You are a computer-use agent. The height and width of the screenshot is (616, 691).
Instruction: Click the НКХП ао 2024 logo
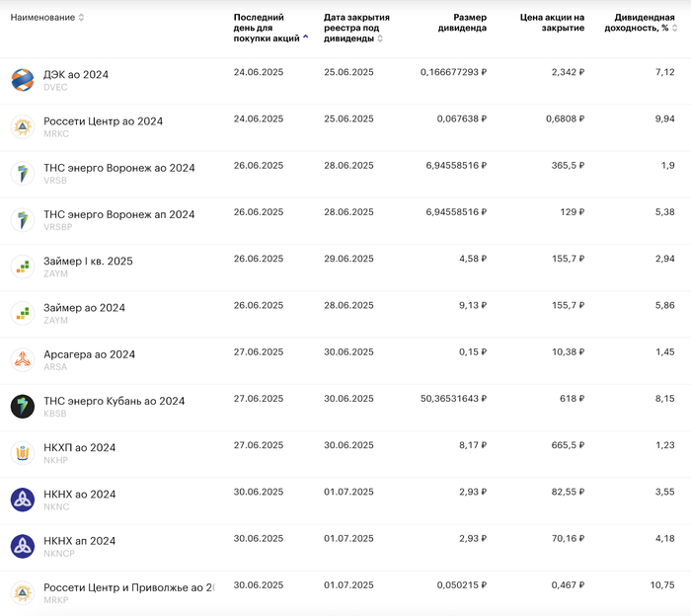[22, 453]
